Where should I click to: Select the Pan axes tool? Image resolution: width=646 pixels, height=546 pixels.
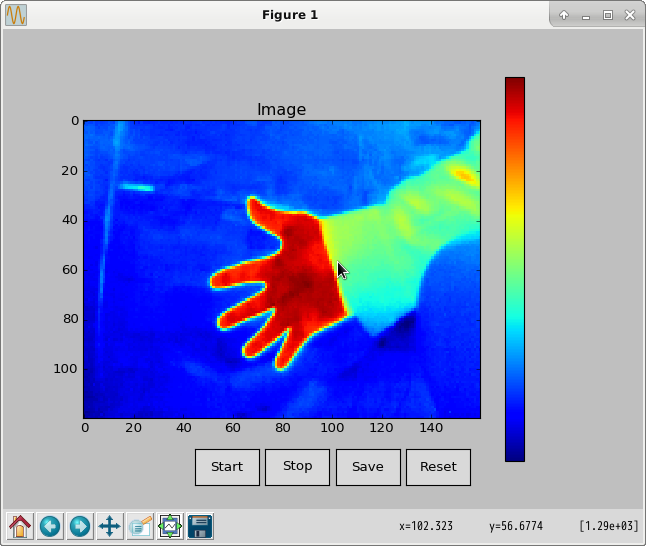coord(110,525)
